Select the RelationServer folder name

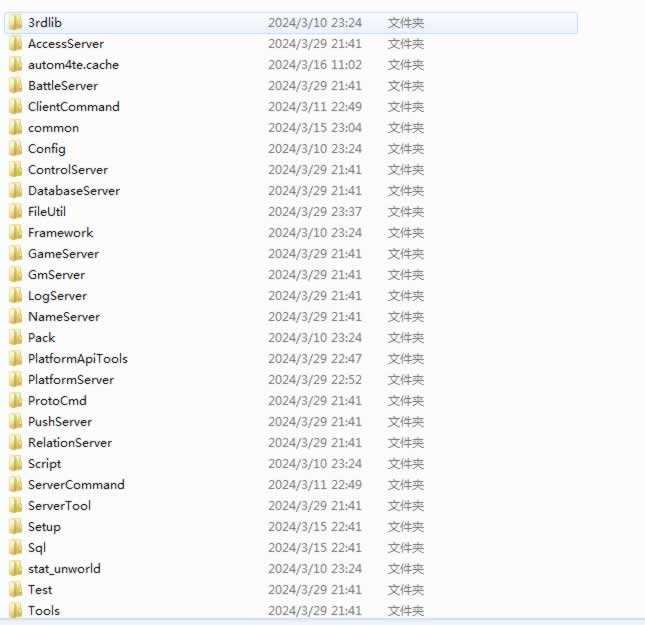coord(70,442)
